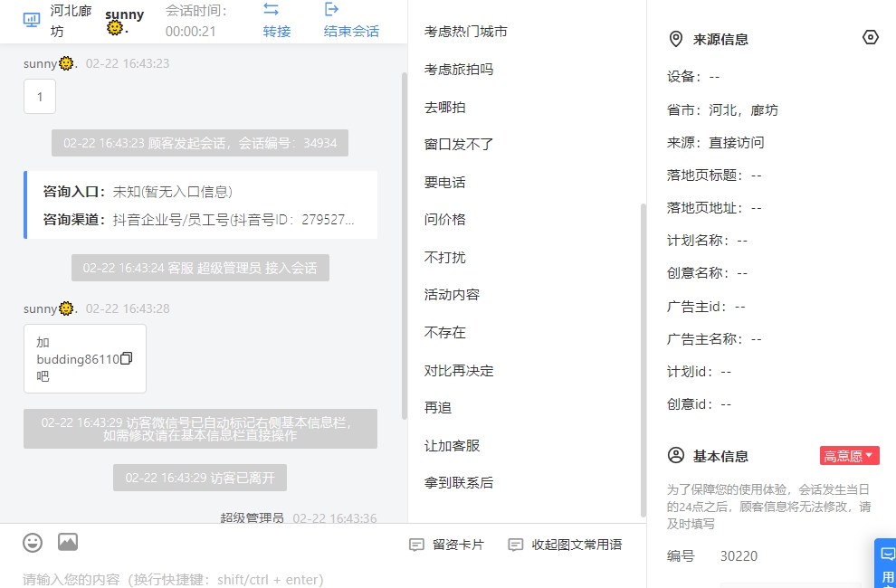Viewport: 896px width, 588px height.
Task: Click the exit icon above 结束会话
Action: tap(331, 9)
